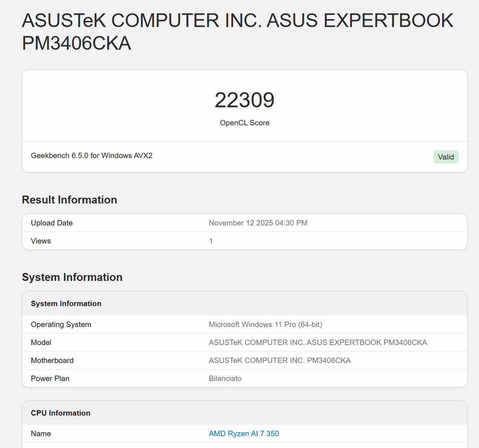Click the Views row label
This screenshot has width=479, height=448.
pyautogui.click(x=41, y=241)
